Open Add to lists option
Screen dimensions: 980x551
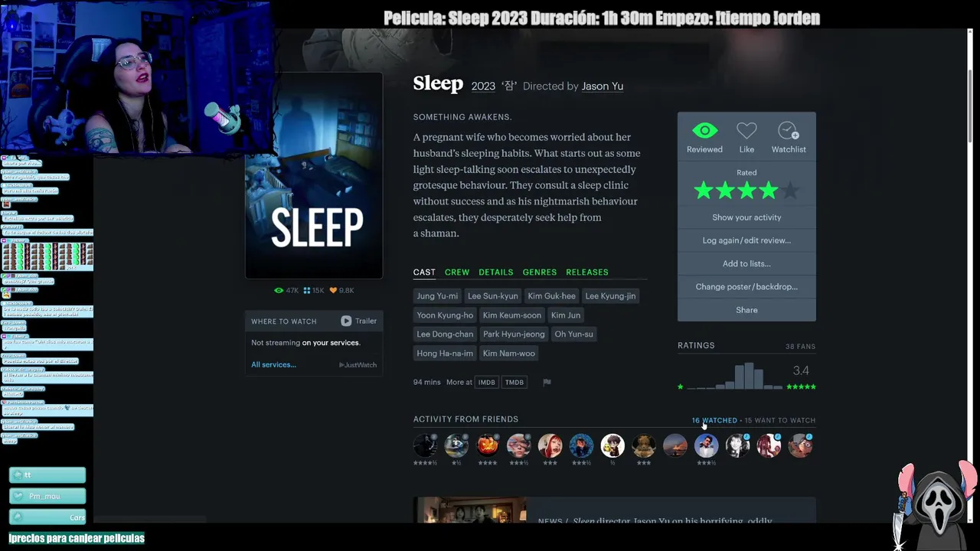tap(746, 263)
